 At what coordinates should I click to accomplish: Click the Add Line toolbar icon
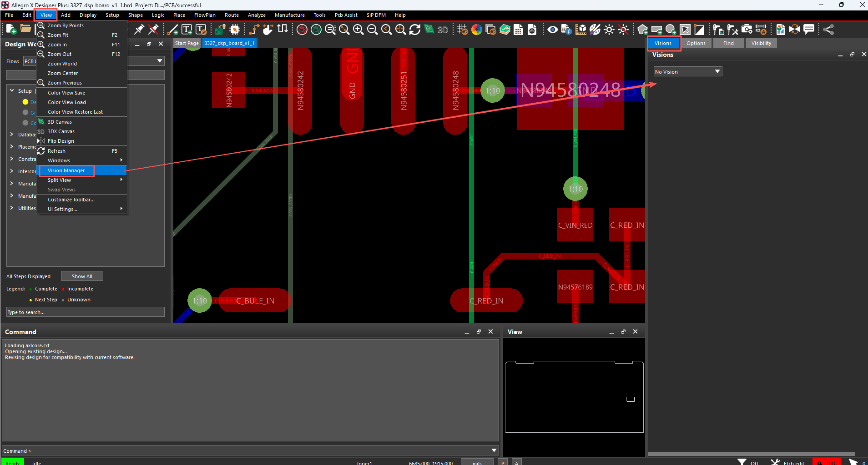(173, 30)
